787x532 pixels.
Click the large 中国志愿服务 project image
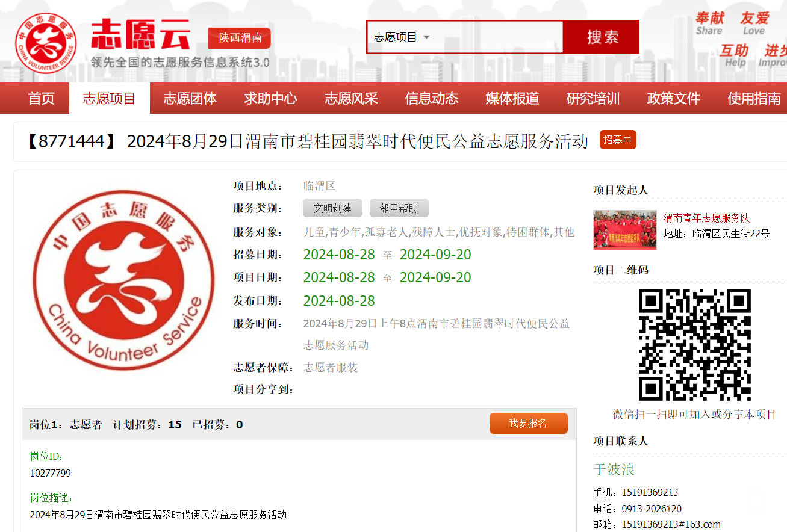123,280
